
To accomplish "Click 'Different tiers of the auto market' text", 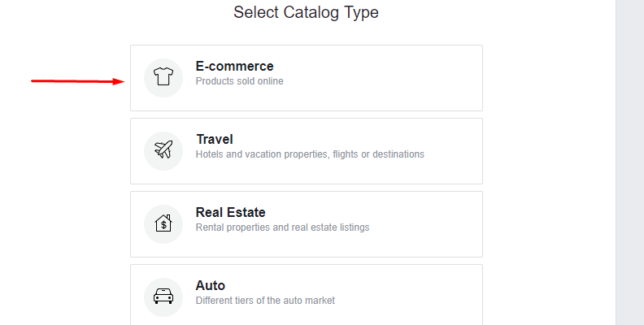I will pos(265,301).
